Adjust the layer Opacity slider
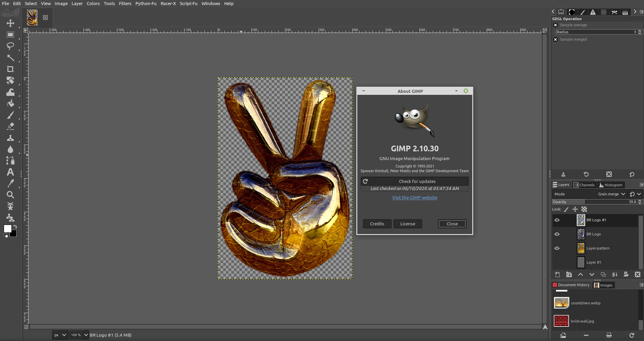This screenshot has height=341, width=644. 597,202
